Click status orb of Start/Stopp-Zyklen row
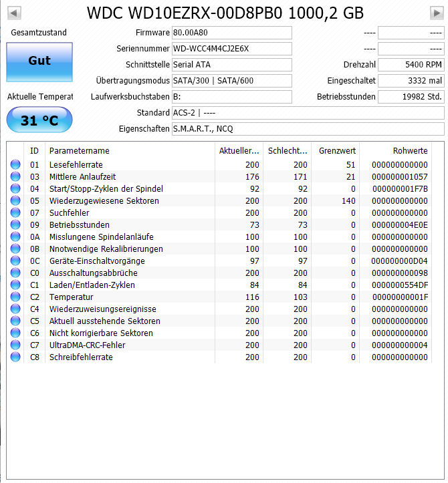 coord(15,188)
